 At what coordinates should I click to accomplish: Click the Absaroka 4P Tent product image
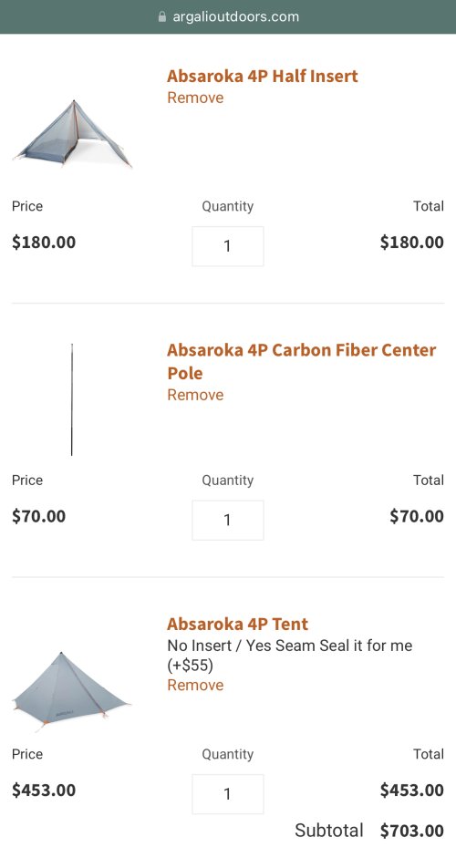[x=72, y=691]
